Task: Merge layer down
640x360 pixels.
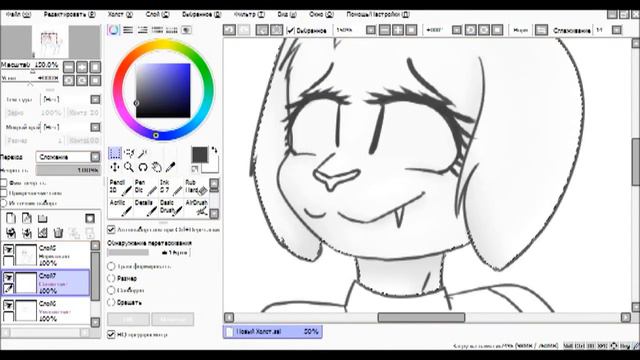Action: click(x=27, y=233)
